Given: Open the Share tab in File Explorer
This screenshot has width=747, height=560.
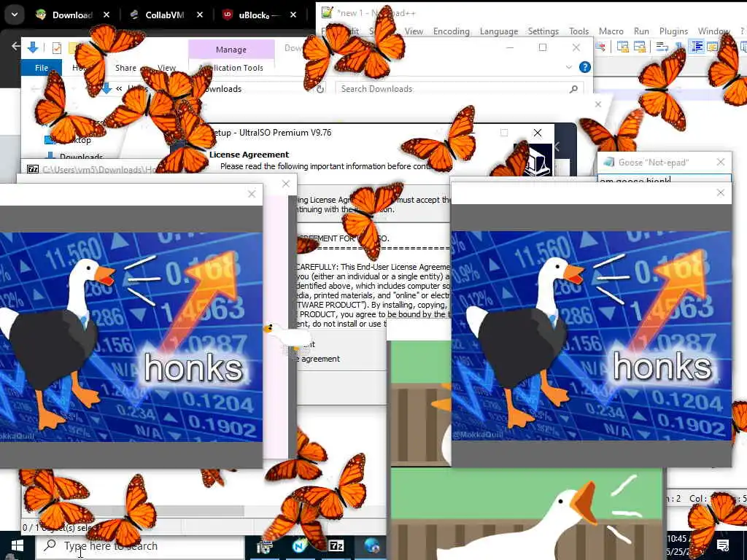Looking at the screenshot, I should (x=125, y=68).
